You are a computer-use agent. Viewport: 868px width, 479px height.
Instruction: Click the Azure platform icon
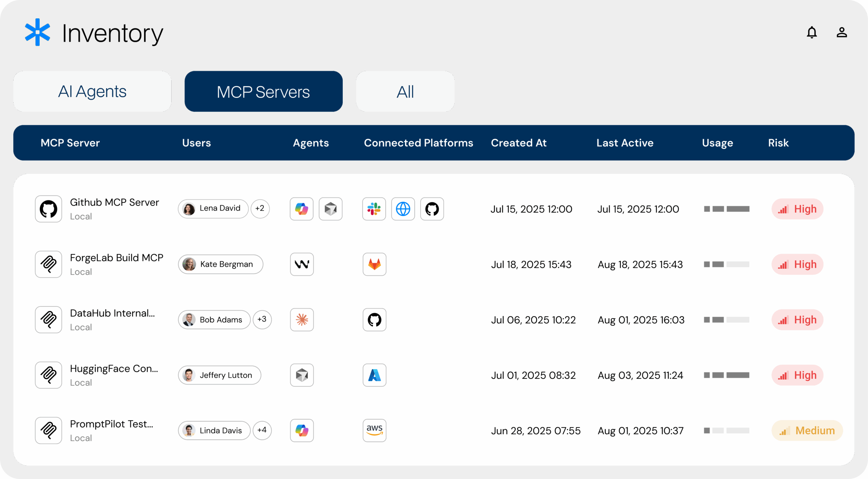374,375
